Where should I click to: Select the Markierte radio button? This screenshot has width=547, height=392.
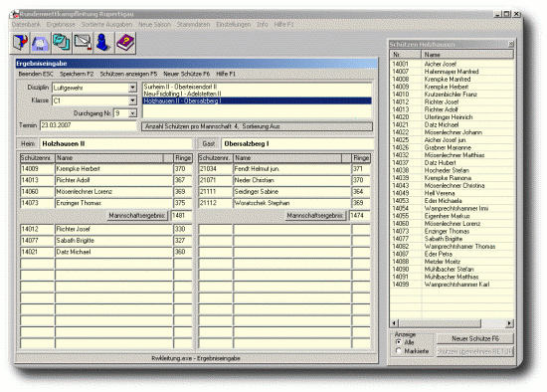[x=399, y=351]
